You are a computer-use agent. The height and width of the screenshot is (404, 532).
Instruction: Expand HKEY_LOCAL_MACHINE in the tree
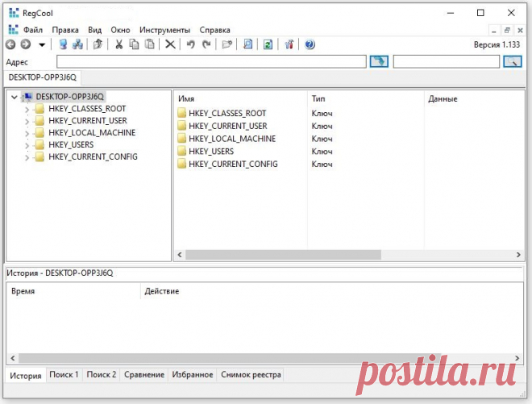(x=27, y=133)
